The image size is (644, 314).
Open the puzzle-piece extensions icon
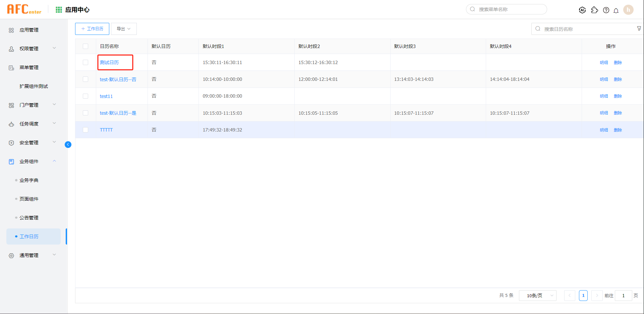[594, 10]
